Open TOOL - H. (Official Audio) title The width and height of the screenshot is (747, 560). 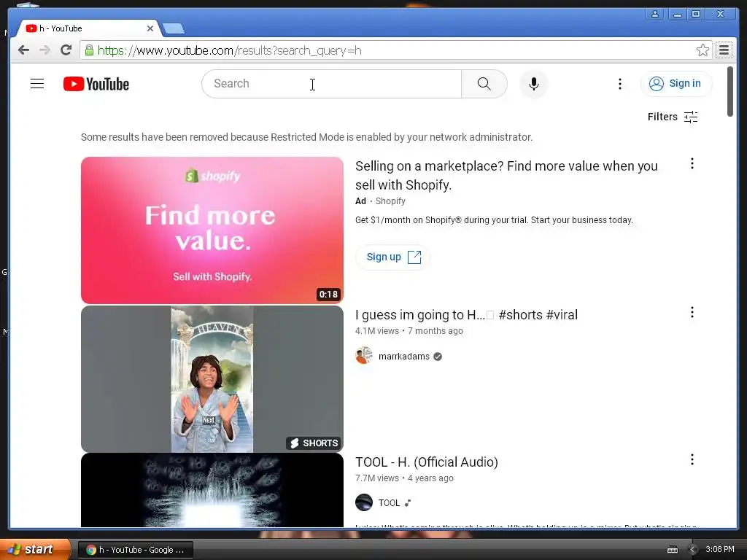pos(426,462)
